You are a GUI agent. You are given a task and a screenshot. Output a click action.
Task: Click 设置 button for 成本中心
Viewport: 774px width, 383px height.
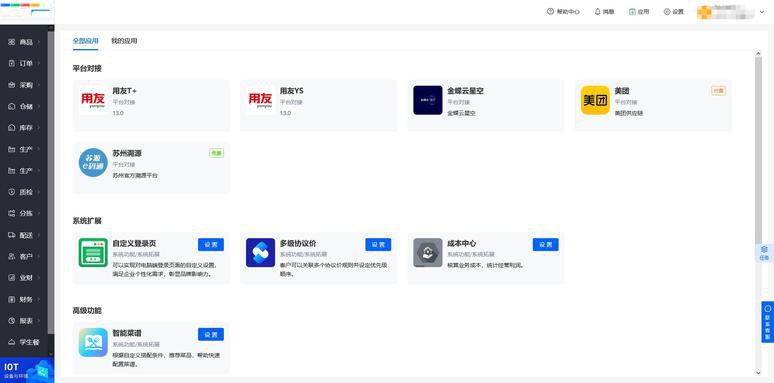(x=545, y=244)
